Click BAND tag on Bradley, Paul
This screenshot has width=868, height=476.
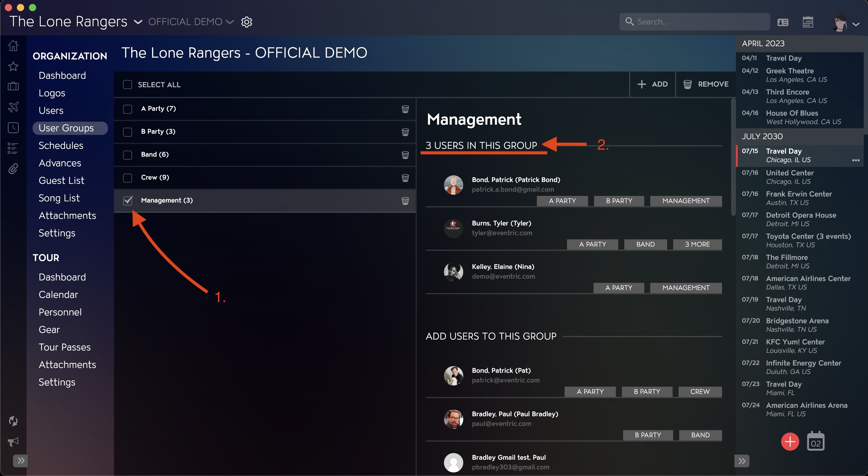pos(700,435)
